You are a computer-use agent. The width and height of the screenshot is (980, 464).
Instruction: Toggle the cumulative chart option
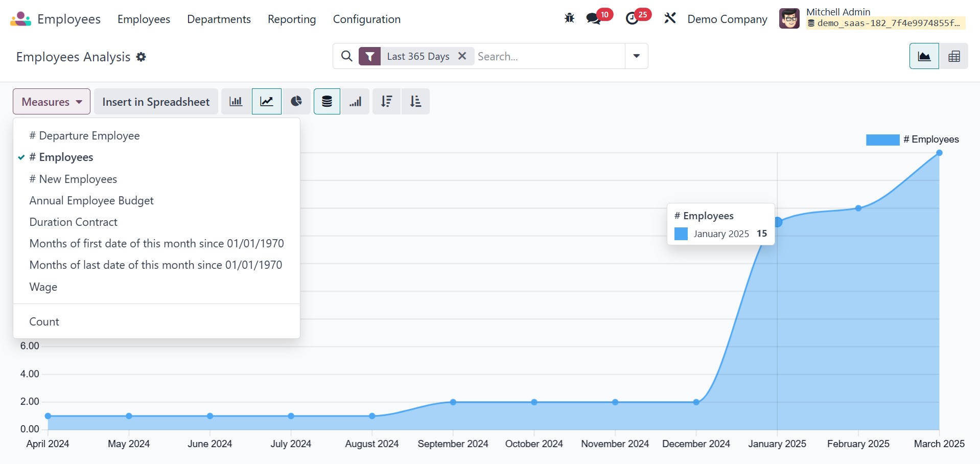tap(356, 102)
